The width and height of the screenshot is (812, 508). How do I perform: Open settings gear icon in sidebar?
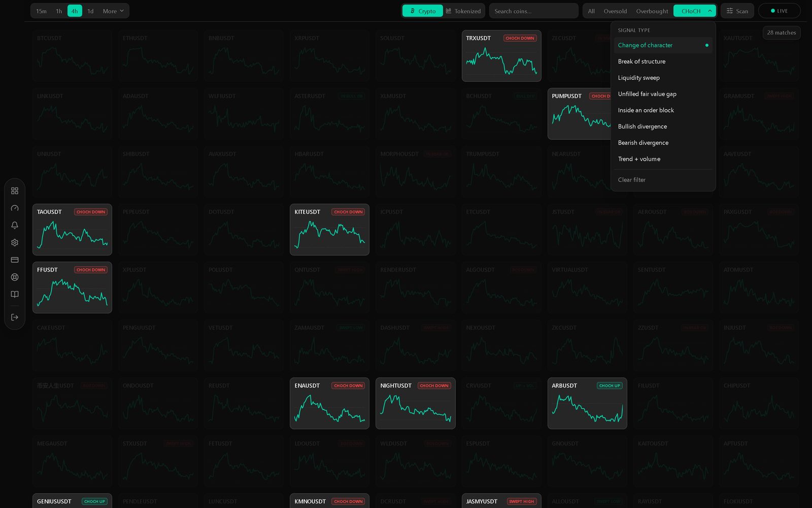tap(15, 243)
